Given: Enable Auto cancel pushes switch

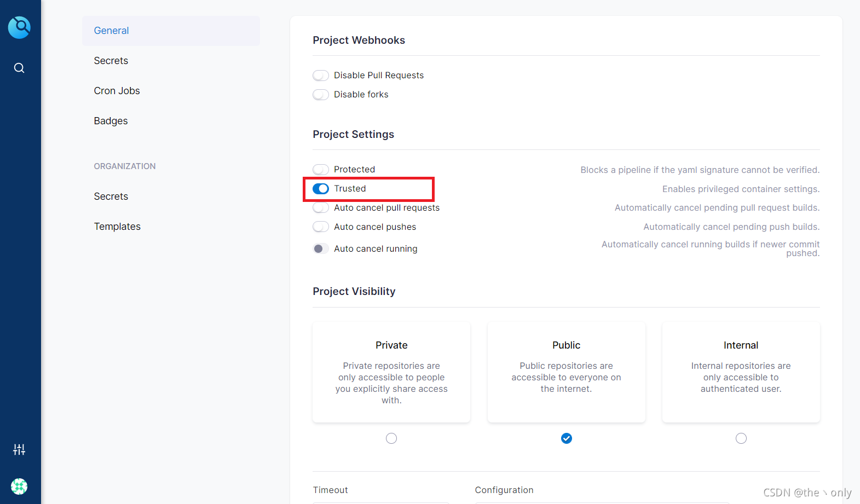Looking at the screenshot, I should (321, 227).
